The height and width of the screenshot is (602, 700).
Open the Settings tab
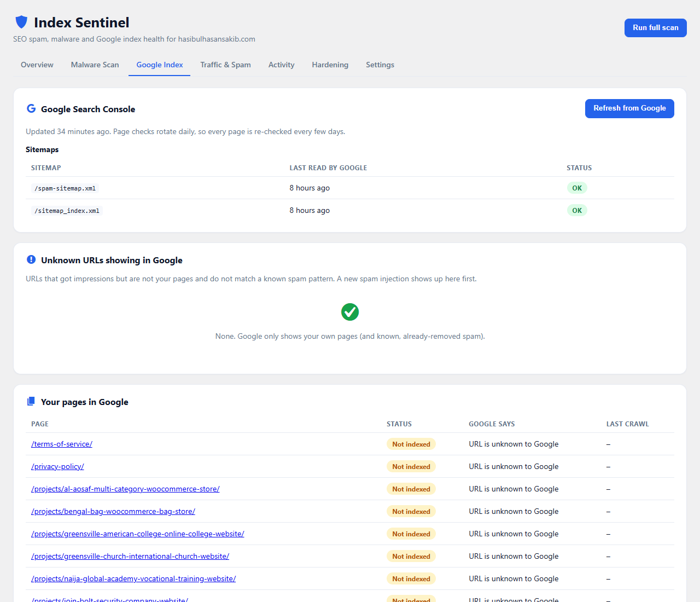(380, 65)
